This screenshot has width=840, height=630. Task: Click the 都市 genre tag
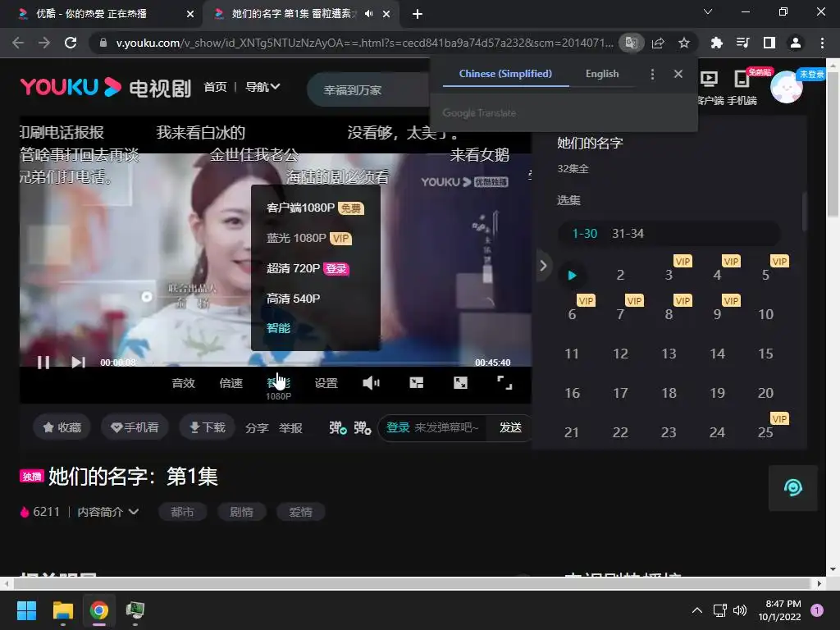click(182, 512)
